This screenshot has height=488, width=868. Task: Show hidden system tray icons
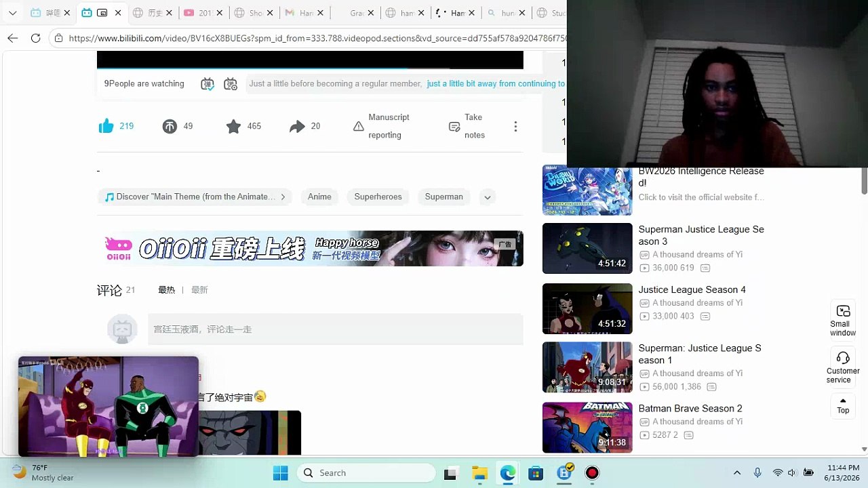click(x=737, y=473)
